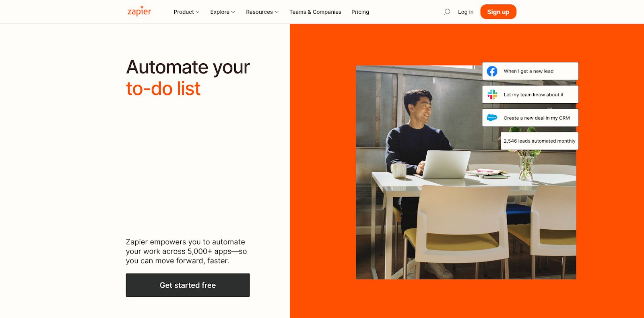Viewport: 644px width, 318px height.
Task: Click the 'Zapier empowers you to automate' paragraph
Action: (186, 251)
